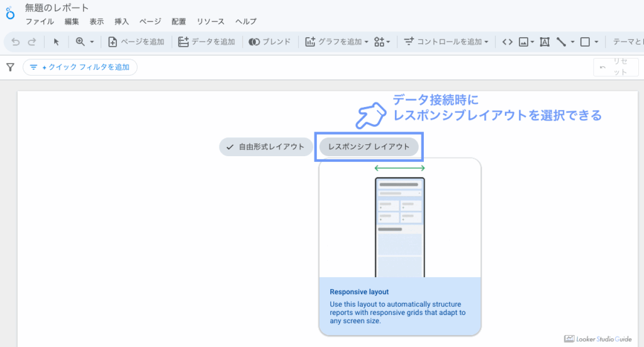Expand the shape tool dropdown arrow
The height and width of the screenshot is (347, 644).
coord(596,42)
